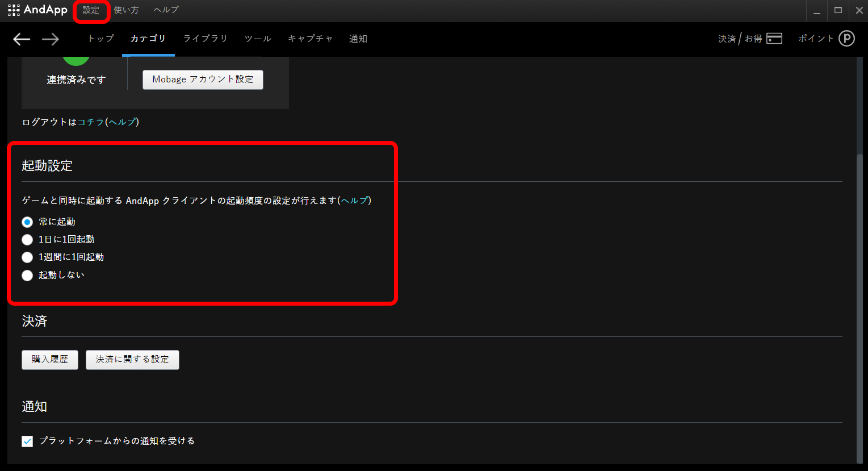Click the 通知 section heading
Viewport: 868px width, 471px height.
(35, 407)
